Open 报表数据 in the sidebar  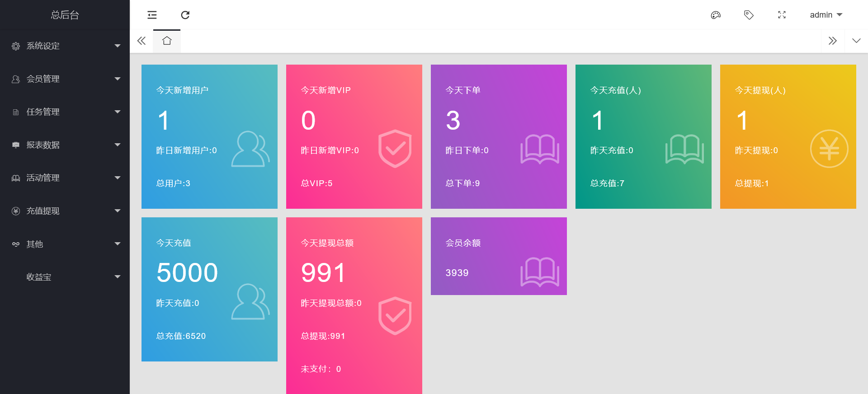tap(65, 145)
